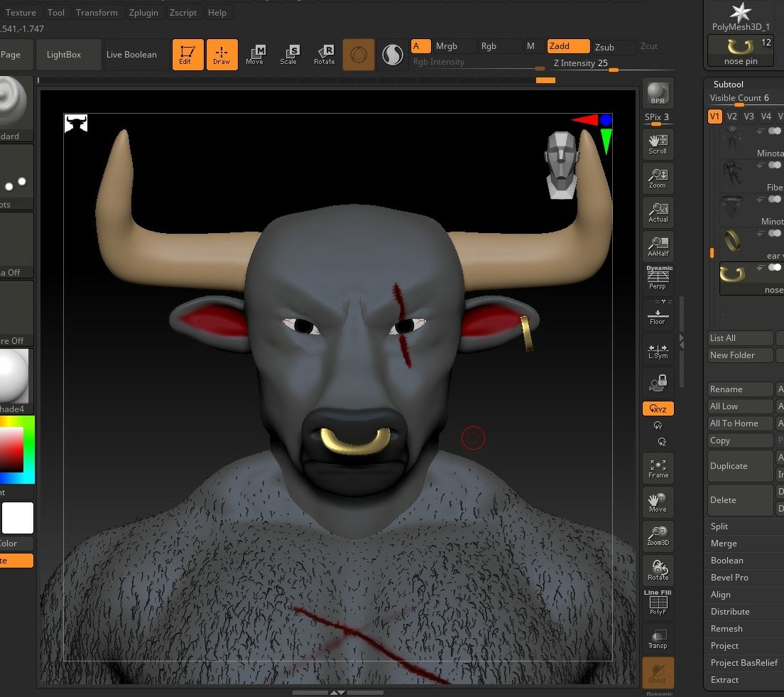
Task: Click the Delete subtool button
Action: click(741, 500)
